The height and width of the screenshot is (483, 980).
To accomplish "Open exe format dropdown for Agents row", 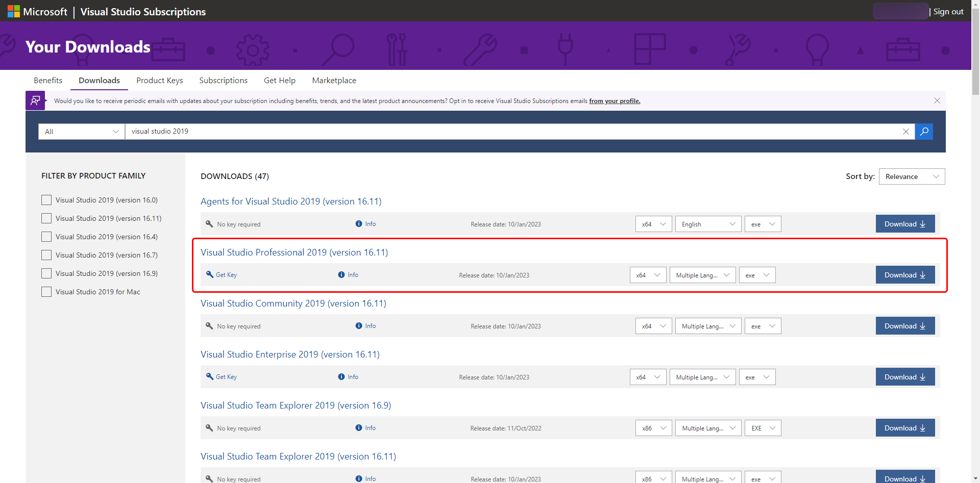I will click(763, 224).
